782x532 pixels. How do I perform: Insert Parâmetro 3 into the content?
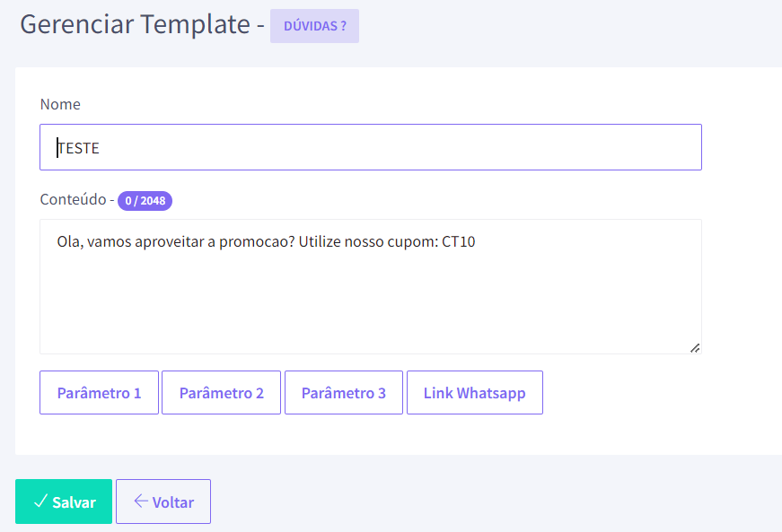tap(344, 393)
